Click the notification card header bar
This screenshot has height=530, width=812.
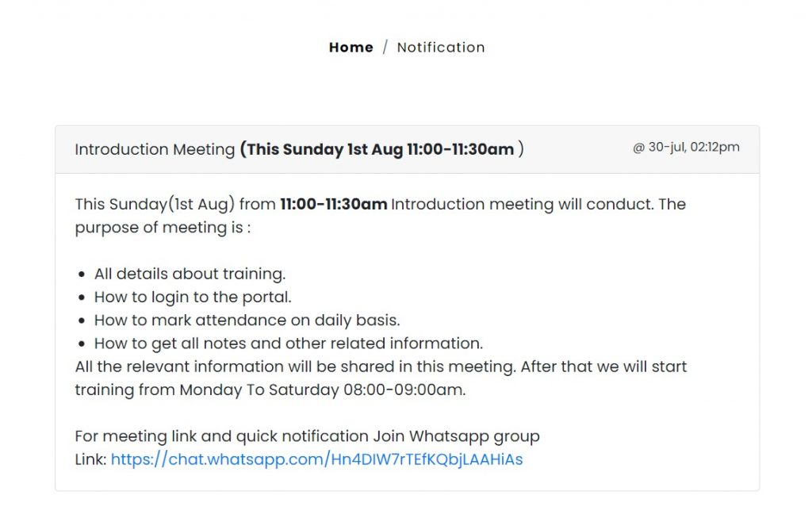407,149
